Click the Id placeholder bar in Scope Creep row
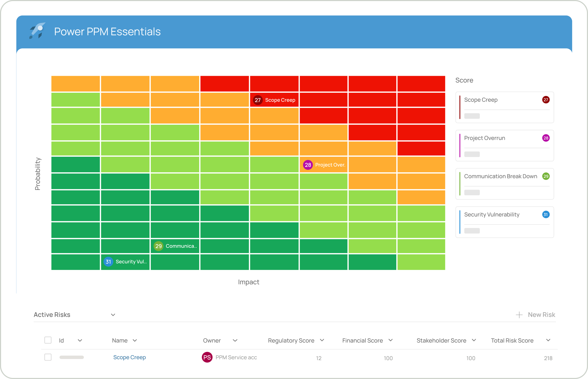 [72, 357]
